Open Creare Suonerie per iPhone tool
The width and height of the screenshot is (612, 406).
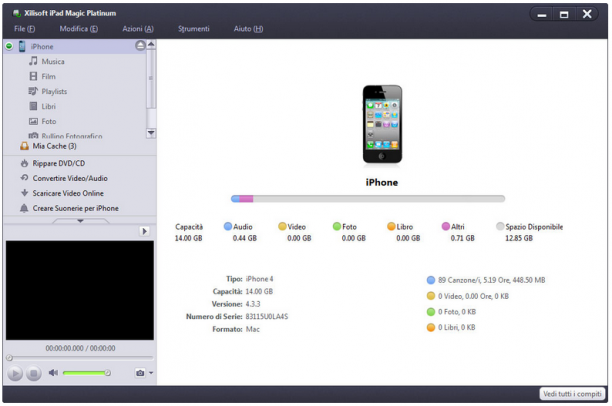click(75, 208)
